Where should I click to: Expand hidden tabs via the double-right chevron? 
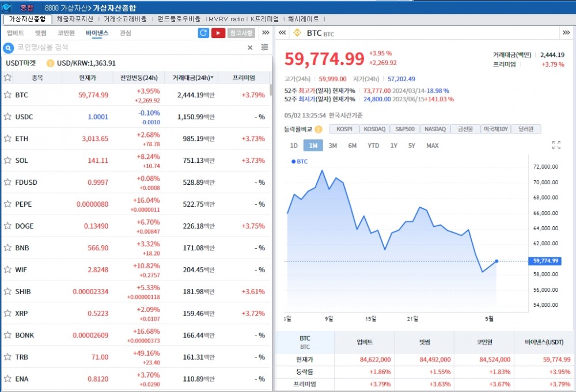[x=266, y=33]
